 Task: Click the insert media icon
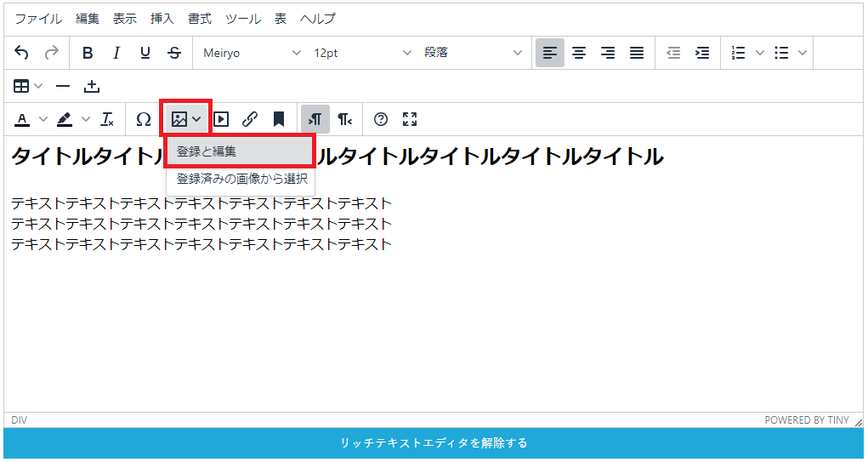coord(221,120)
